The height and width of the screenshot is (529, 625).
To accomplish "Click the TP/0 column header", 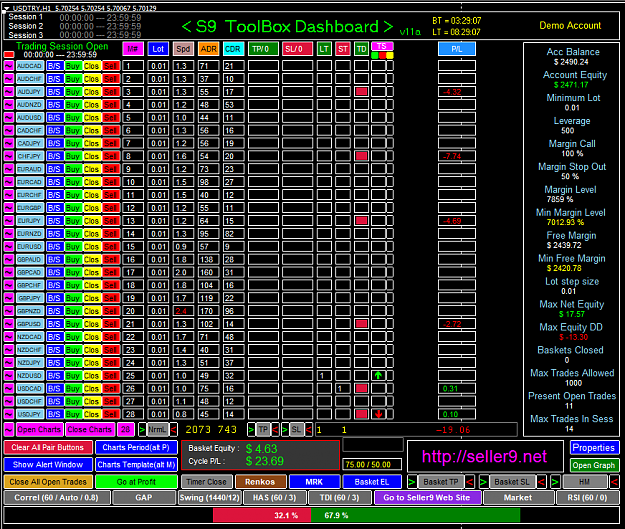I will click(263, 49).
